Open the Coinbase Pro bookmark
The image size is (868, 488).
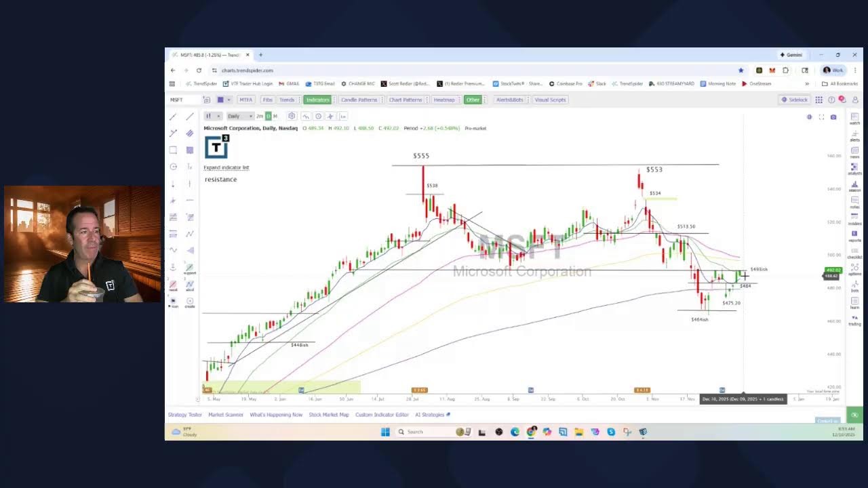tap(566, 83)
